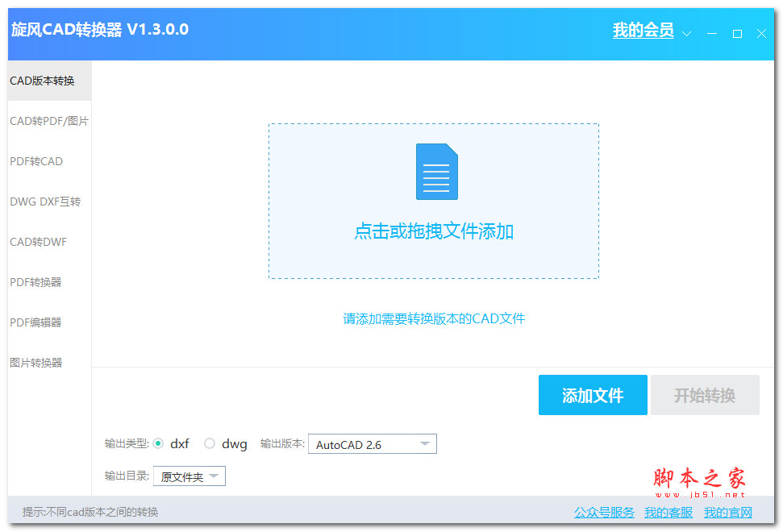Screen dimensions: 783x532
Task: Select the dxf output type
Action: click(x=160, y=443)
